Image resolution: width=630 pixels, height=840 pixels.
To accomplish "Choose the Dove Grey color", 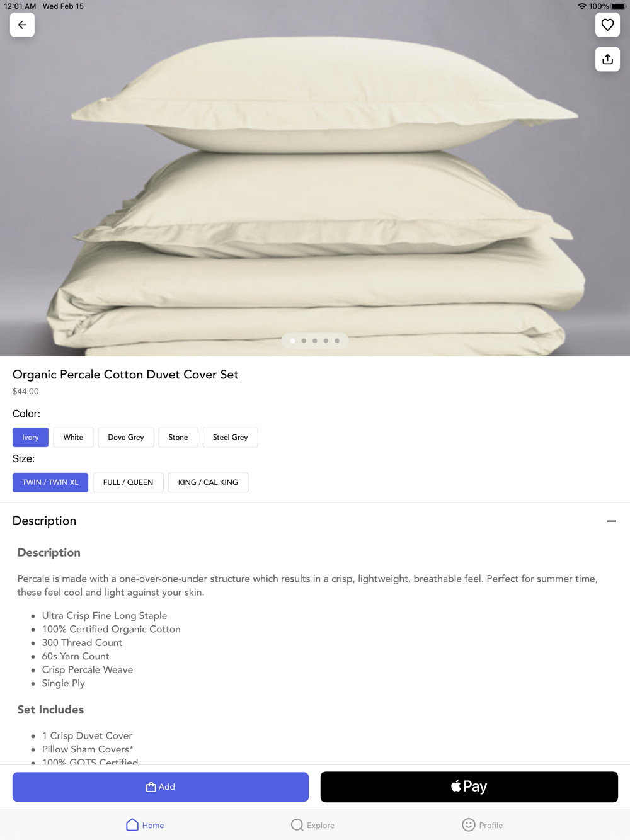I will pos(126,437).
